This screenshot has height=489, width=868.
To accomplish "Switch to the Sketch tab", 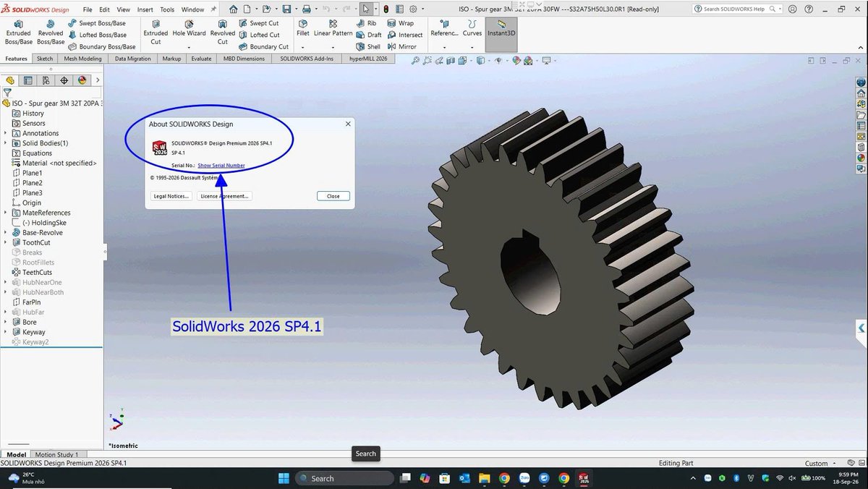I will (45, 59).
